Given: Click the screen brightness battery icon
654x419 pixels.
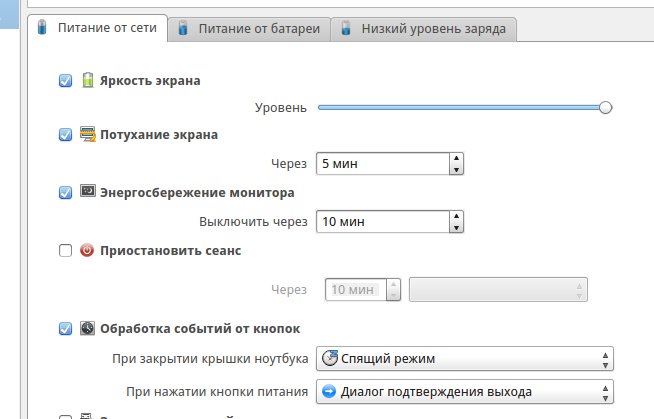Looking at the screenshot, I should click(x=87, y=80).
